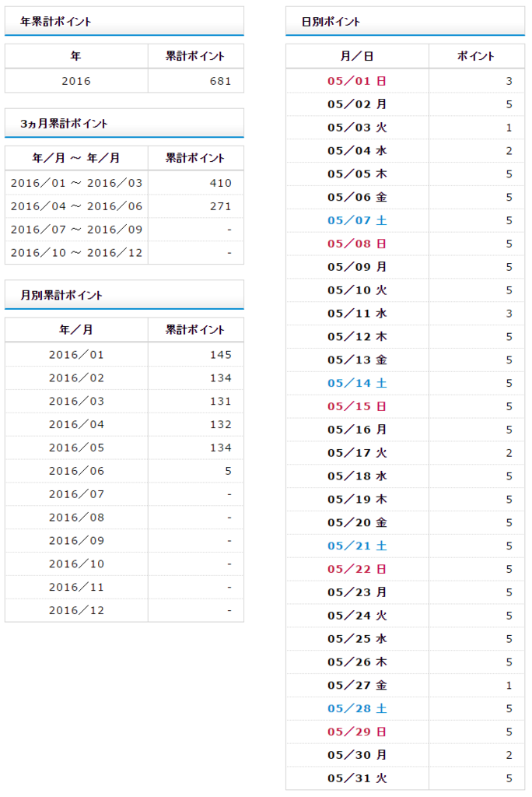Image resolution: width=532 pixels, height=797 pixels.
Task: Click the 2016/02 monthly row
Action: click(124, 378)
